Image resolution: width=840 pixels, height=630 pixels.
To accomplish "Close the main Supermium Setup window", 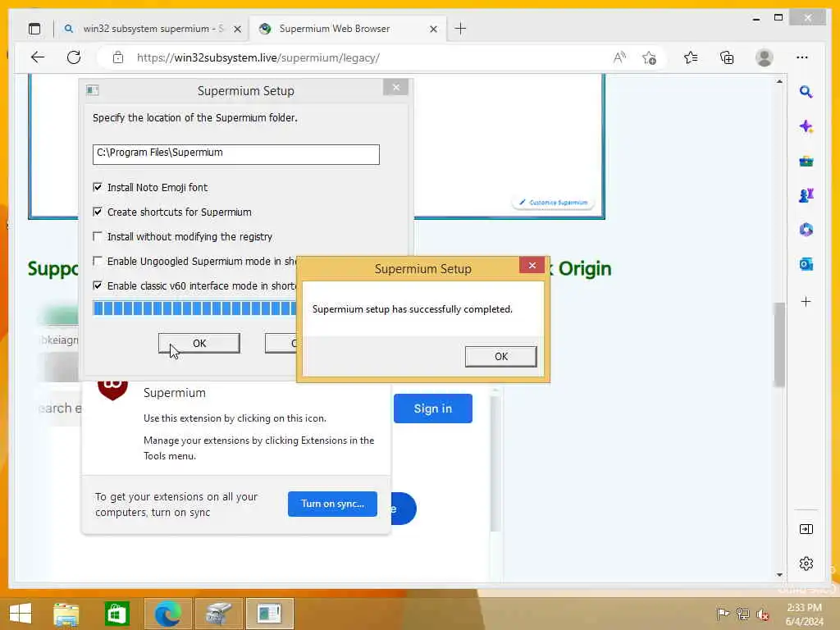I will click(396, 87).
